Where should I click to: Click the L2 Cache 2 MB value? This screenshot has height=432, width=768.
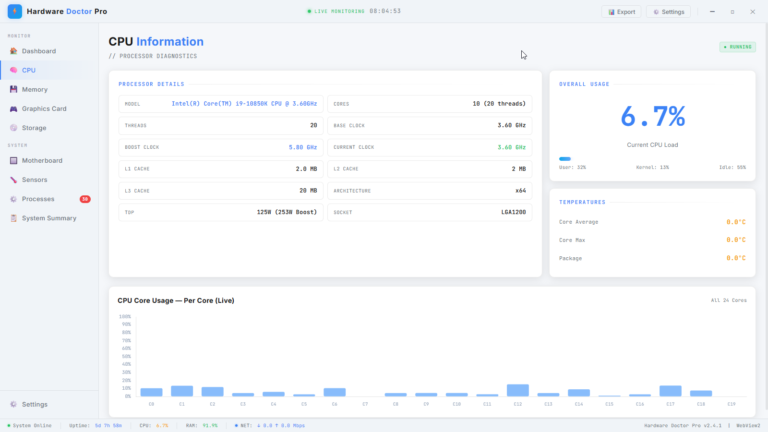pyautogui.click(x=519, y=169)
